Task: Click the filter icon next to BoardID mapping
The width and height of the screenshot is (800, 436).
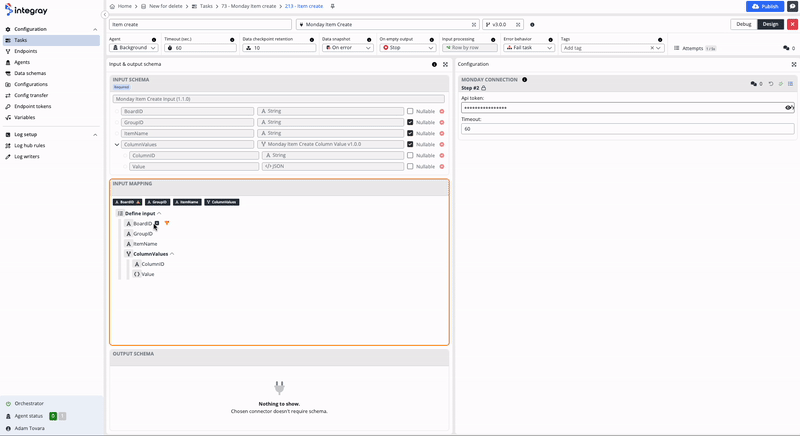Action: tap(167, 223)
